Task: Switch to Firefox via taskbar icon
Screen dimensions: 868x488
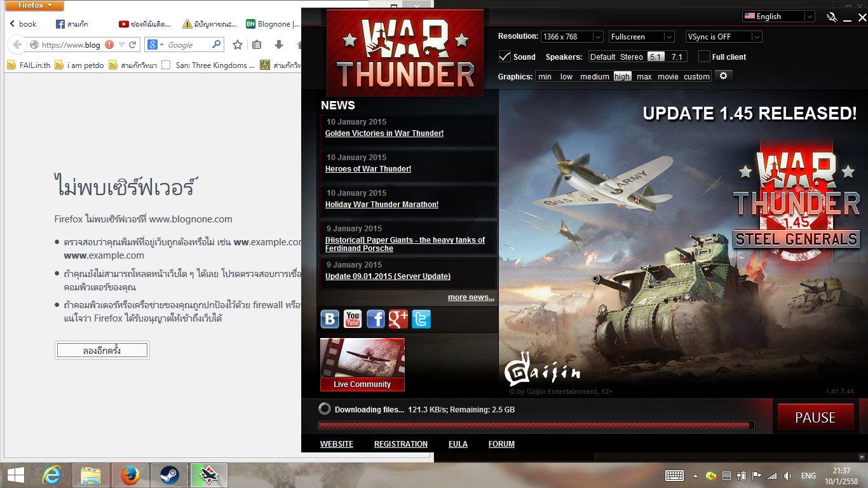Action: point(130,475)
